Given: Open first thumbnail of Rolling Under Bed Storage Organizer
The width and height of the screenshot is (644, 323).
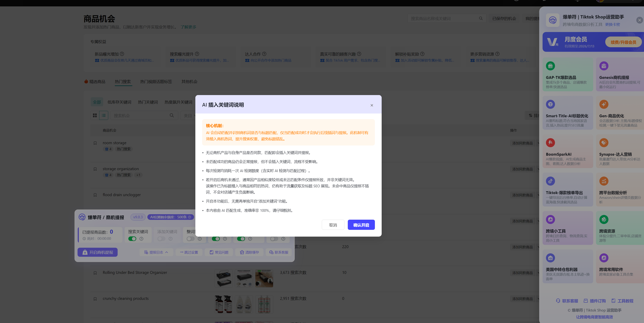Looking at the screenshot, I should (224, 278).
